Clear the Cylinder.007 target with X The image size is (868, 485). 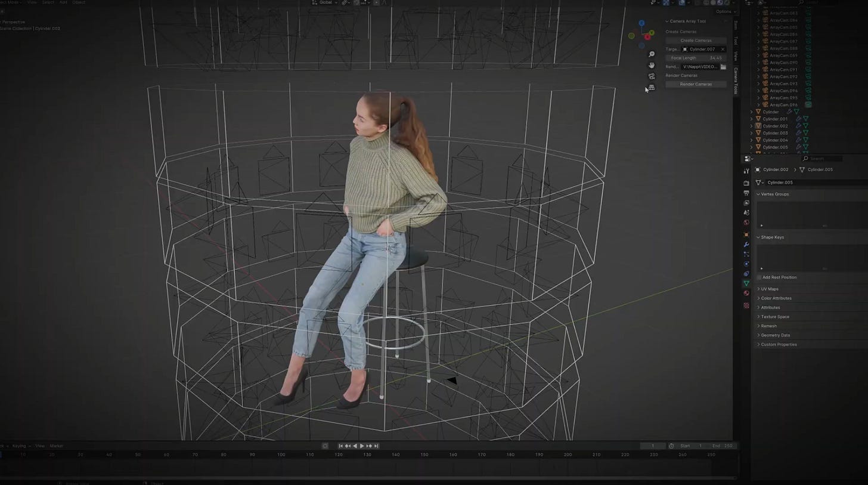(x=723, y=50)
